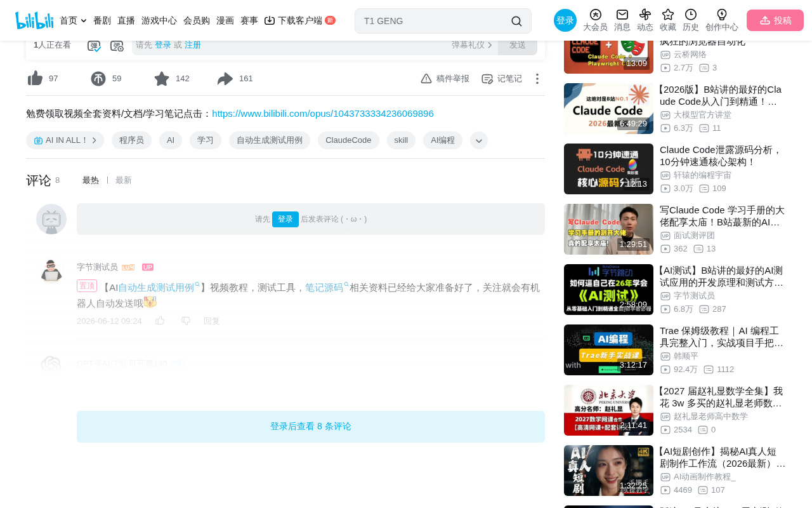
Task: Click 稿件举报 warning icon
Action: click(x=426, y=79)
